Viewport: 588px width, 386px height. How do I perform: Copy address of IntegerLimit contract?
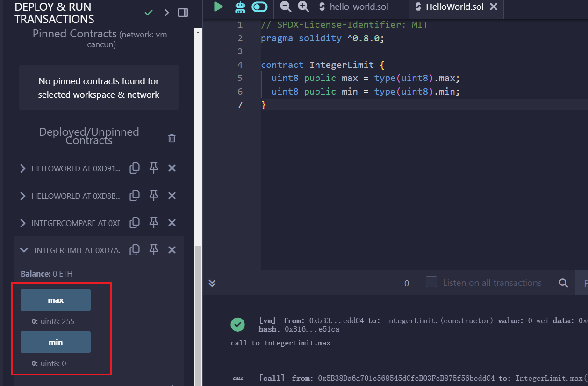[x=135, y=250]
